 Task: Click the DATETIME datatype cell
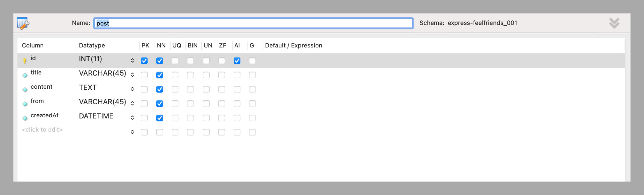point(96,116)
